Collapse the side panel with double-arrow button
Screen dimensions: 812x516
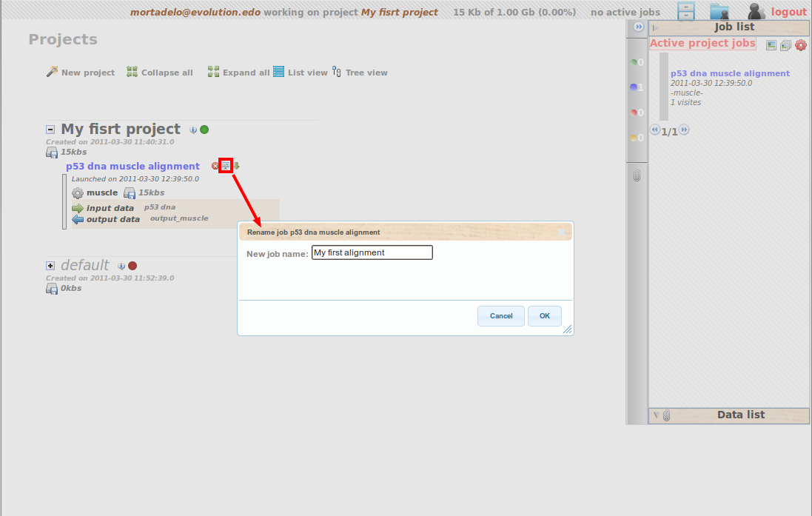639,27
